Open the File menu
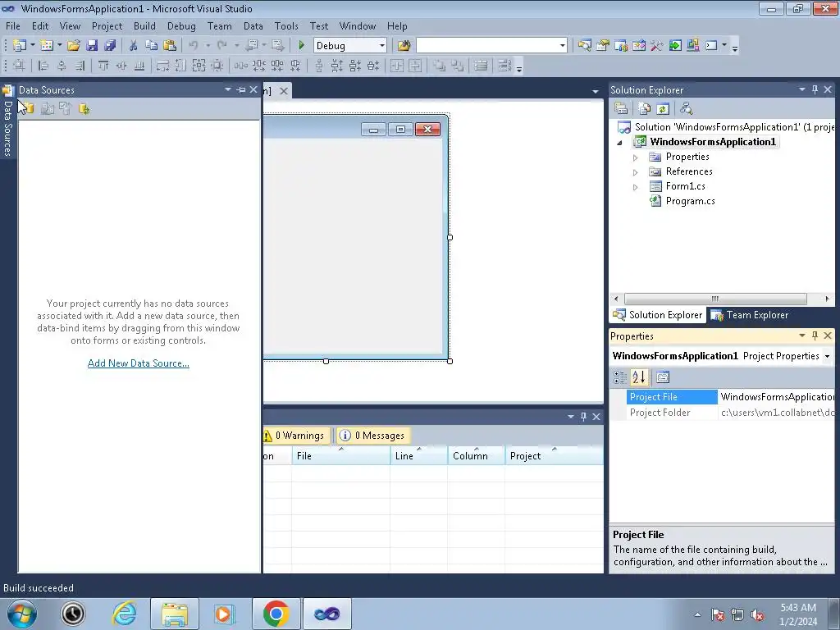The width and height of the screenshot is (840, 630). [13, 25]
